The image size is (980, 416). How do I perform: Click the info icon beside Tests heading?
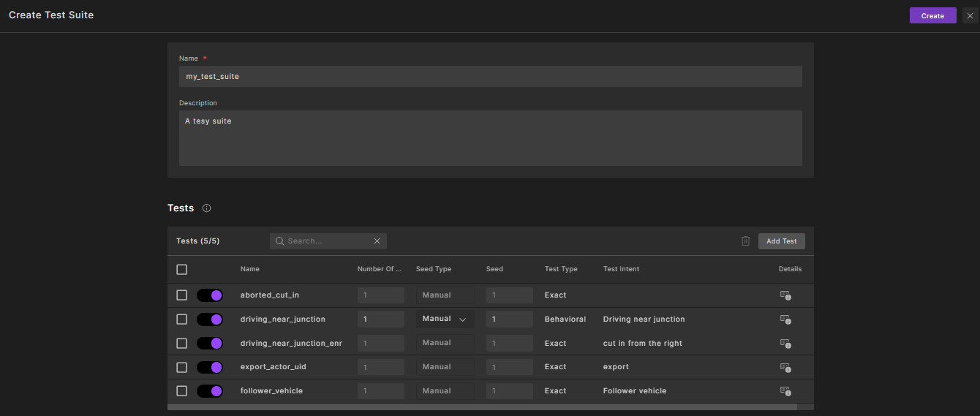pos(206,208)
